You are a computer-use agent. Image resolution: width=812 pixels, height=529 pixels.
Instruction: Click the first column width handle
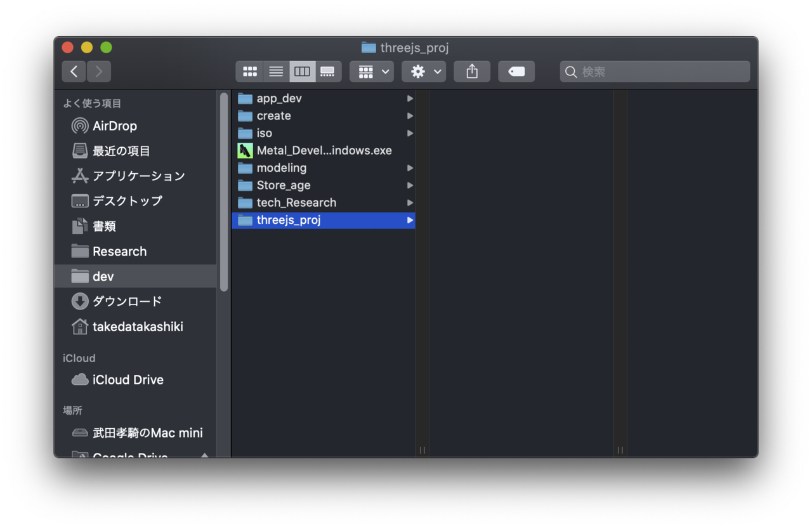pos(422,450)
